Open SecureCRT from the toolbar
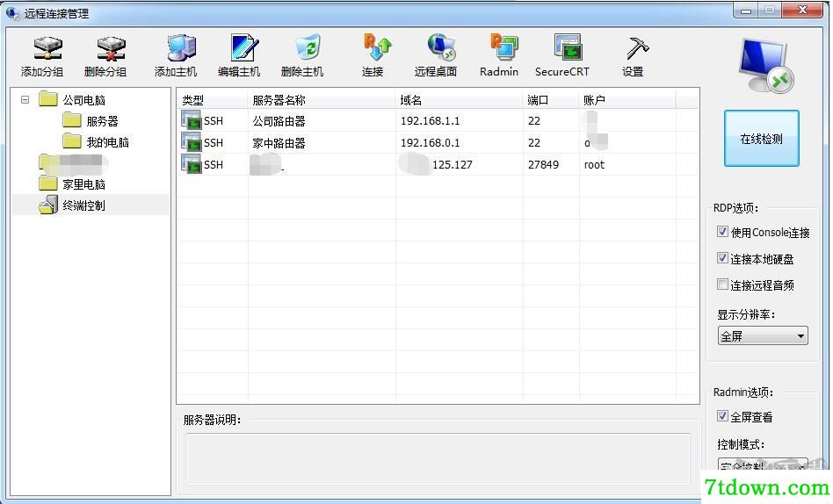833x504 pixels. click(568, 47)
